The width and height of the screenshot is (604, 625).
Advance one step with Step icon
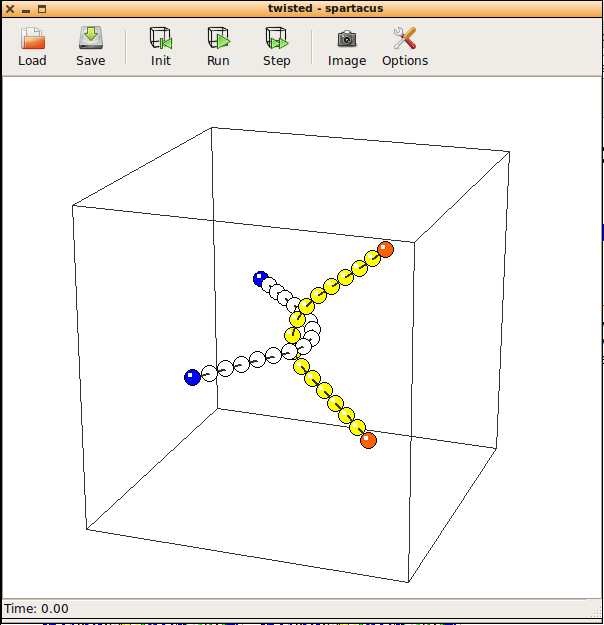[277, 38]
